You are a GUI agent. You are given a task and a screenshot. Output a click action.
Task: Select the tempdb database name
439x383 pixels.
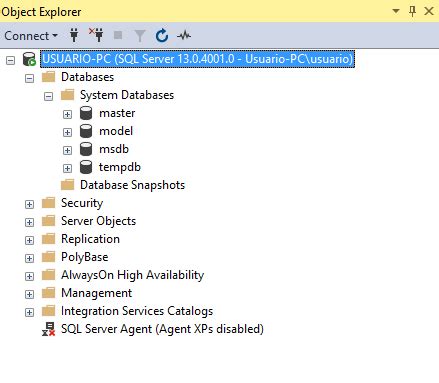(x=120, y=167)
